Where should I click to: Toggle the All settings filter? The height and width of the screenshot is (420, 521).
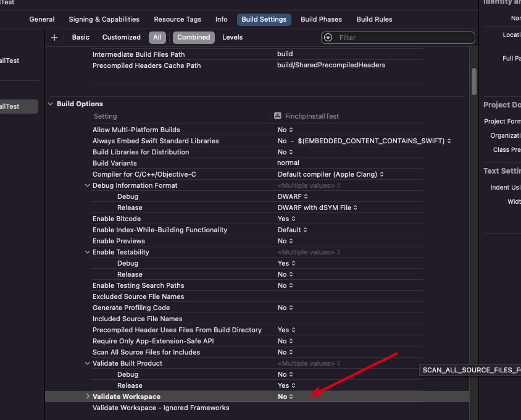click(157, 37)
